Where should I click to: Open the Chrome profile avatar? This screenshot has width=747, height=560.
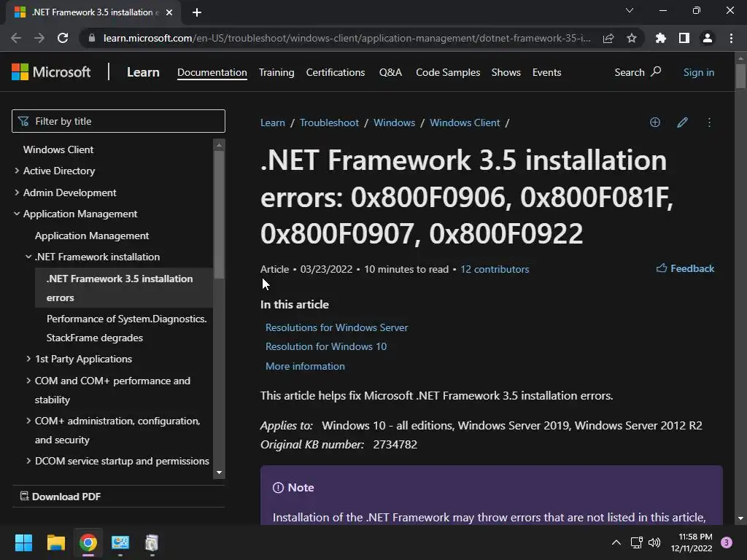point(708,38)
